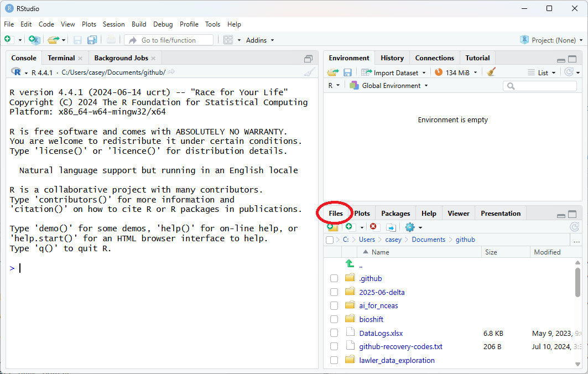Open the Import Dataset dropdown
The height and width of the screenshot is (374, 588).
pyautogui.click(x=394, y=72)
